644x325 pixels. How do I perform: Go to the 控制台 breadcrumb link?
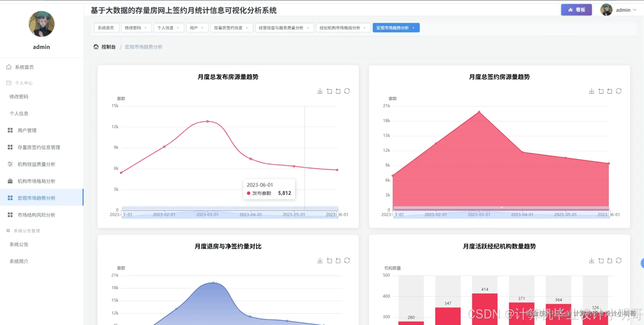tap(108, 47)
